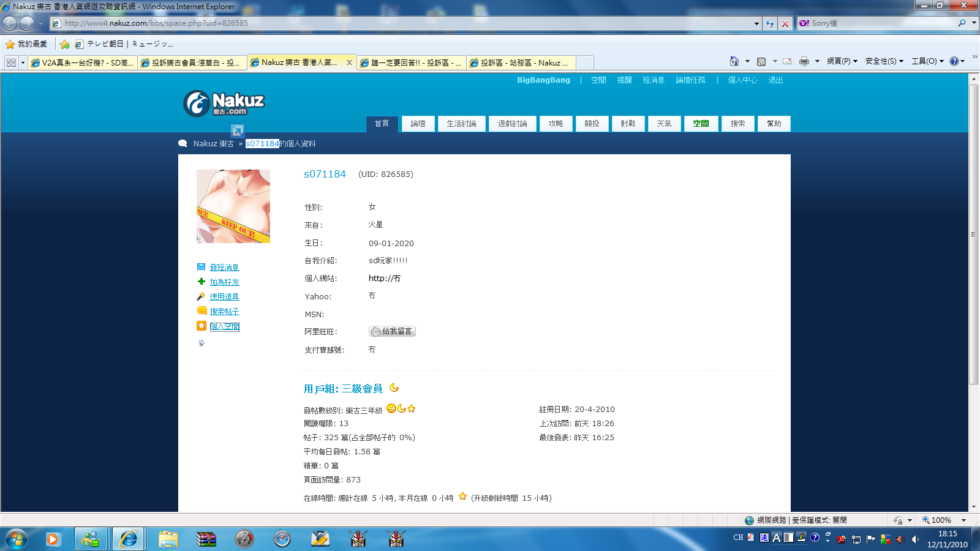Stop loading with the red X icon
980x551 pixels.
point(785,23)
